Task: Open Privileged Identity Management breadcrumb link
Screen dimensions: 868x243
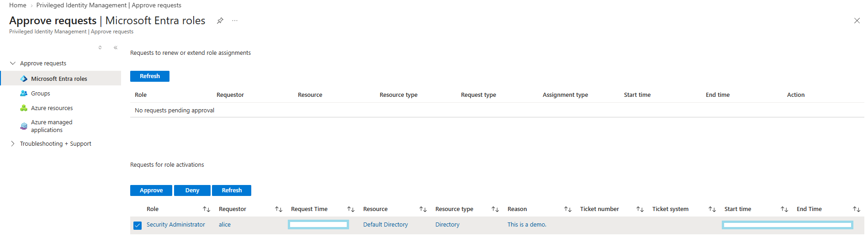Action: pyautogui.click(x=109, y=5)
